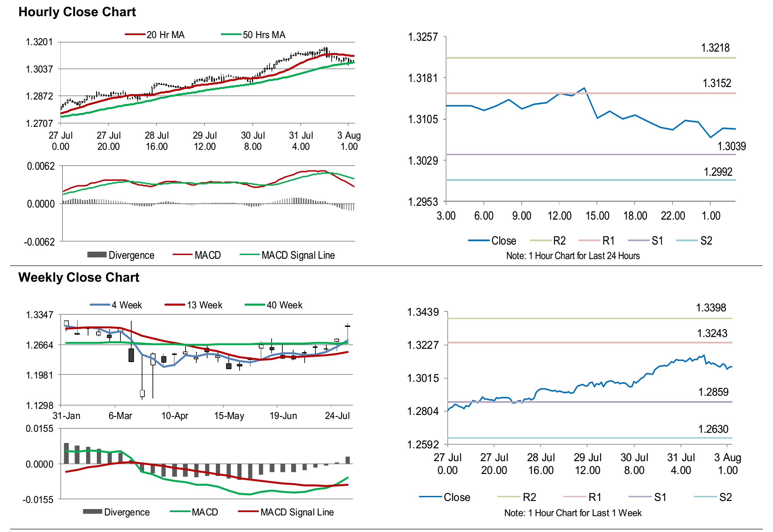Click the note 1 Hour Chart for Last 24 Hours
Image resolution: width=773 pixels, height=532 pixels.
coord(573,256)
